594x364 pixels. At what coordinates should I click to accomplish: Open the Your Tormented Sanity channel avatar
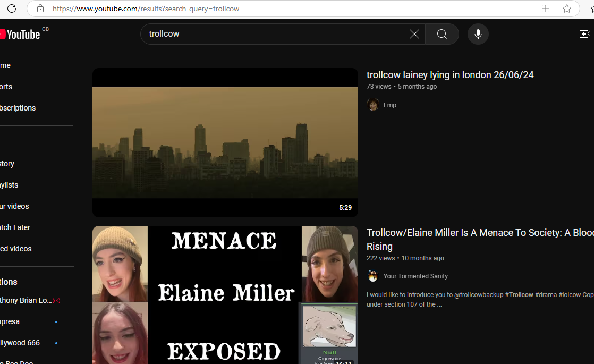(373, 276)
